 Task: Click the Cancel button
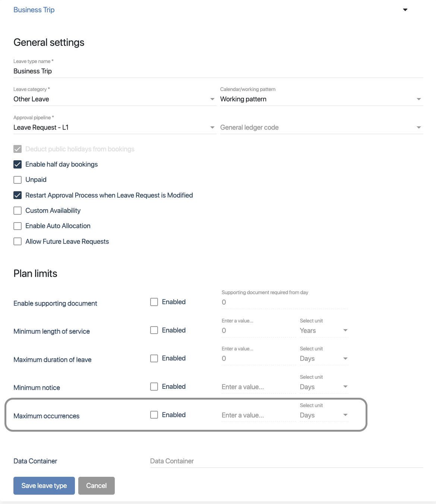click(x=97, y=486)
